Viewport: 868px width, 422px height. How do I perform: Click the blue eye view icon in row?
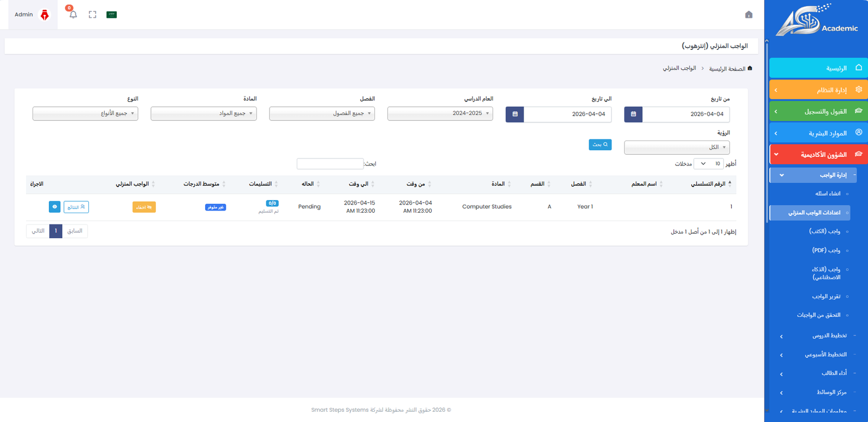(55, 207)
